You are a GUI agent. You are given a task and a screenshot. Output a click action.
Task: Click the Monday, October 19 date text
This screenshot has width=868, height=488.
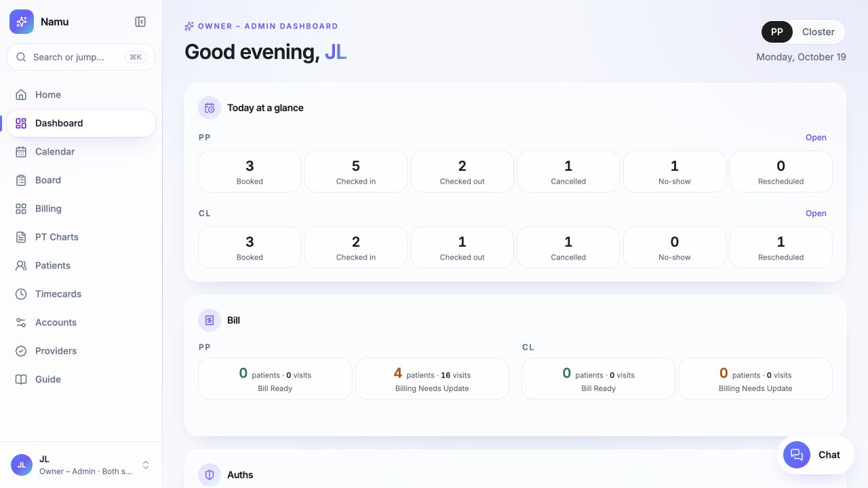801,57
